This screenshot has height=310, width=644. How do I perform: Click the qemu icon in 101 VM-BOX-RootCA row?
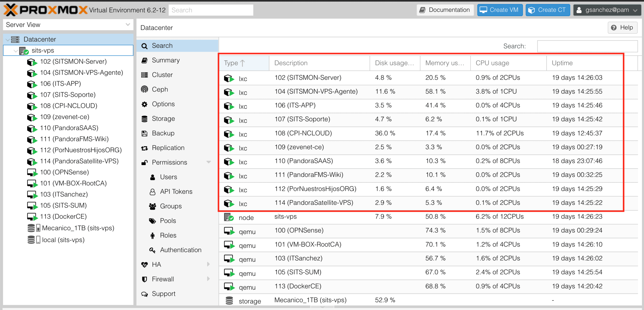(229, 245)
